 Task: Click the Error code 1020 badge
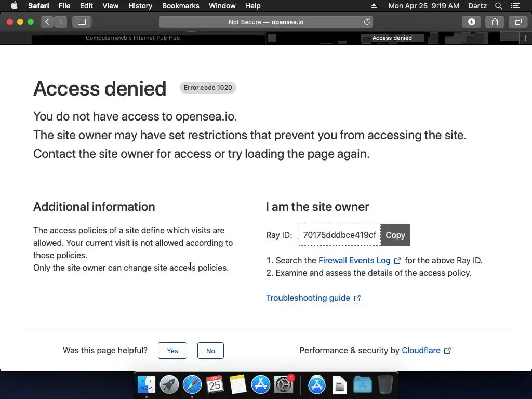(x=208, y=88)
